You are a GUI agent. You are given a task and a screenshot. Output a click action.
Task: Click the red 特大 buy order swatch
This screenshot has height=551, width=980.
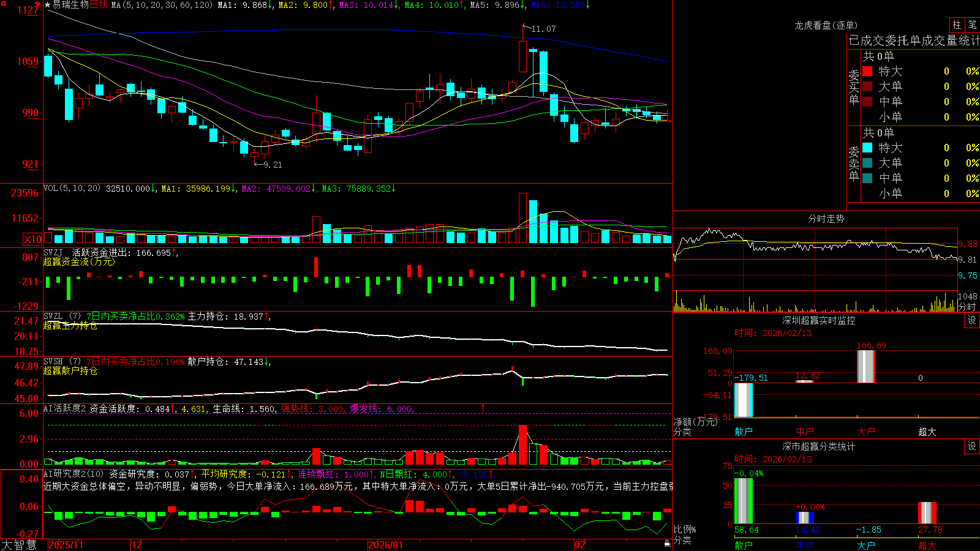(x=867, y=71)
